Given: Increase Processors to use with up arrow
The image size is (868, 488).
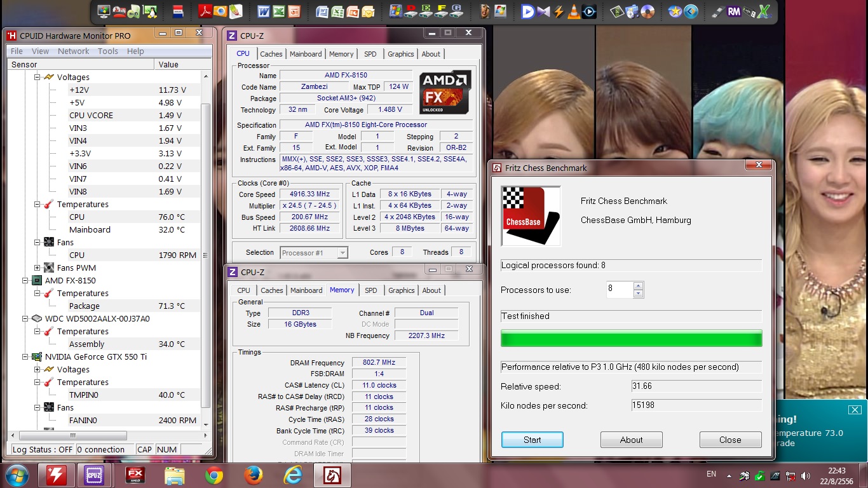Looking at the screenshot, I should pyautogui.click(x=639, y=285).
